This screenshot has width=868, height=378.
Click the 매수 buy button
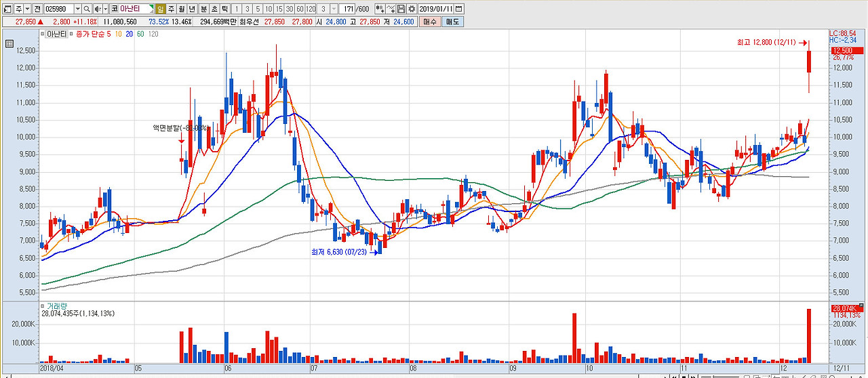click(x=429, y=22)
